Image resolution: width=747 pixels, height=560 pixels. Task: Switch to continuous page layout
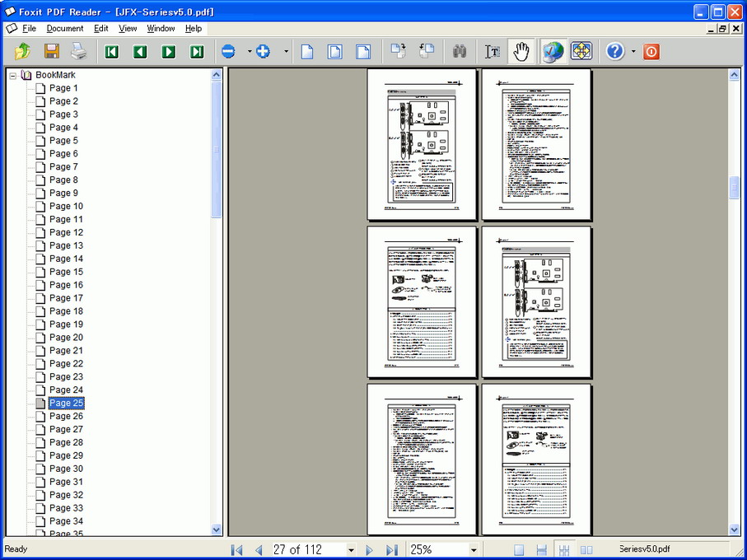(x=541, y=550)
